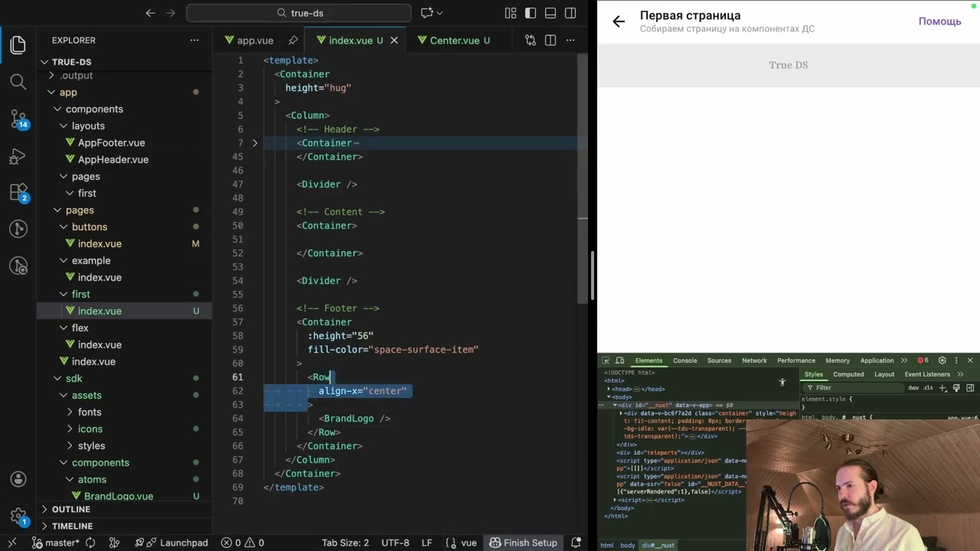
Task: Open Explorer view icon in the activity bar
Action: [18, 44]
